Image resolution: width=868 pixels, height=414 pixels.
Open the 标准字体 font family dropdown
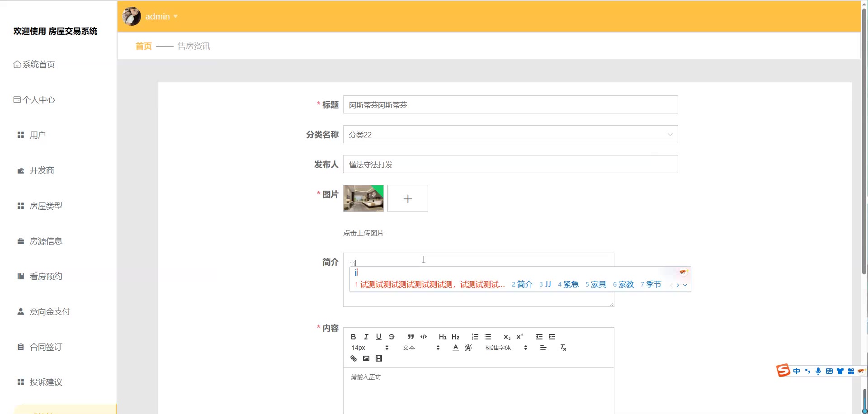506,348
